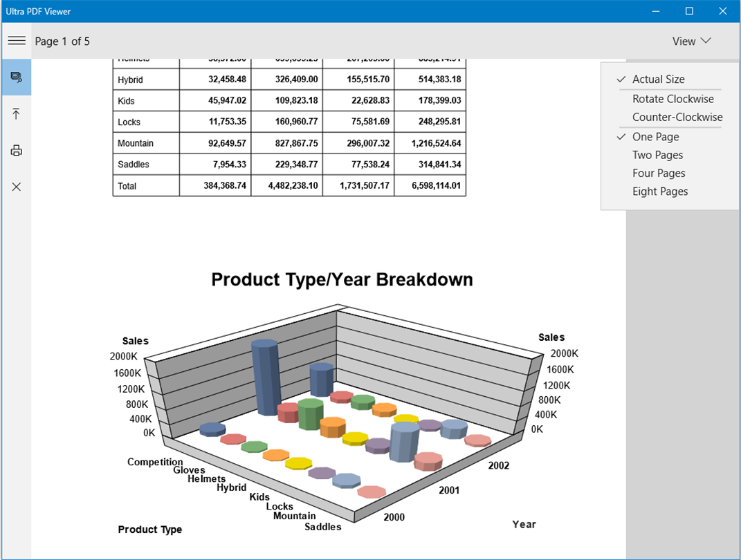Expand the View dropdown
741x560 pixels.
coord(691,41)
